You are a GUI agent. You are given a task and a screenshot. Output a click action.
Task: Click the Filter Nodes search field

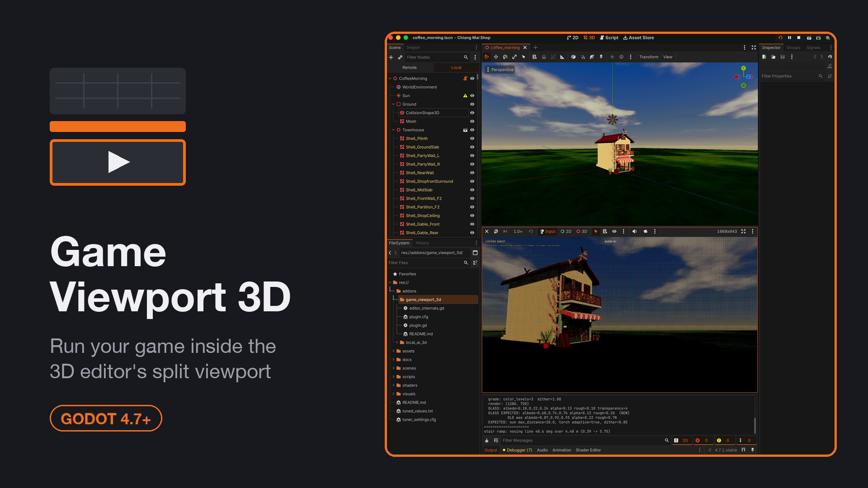click(437, 57)
